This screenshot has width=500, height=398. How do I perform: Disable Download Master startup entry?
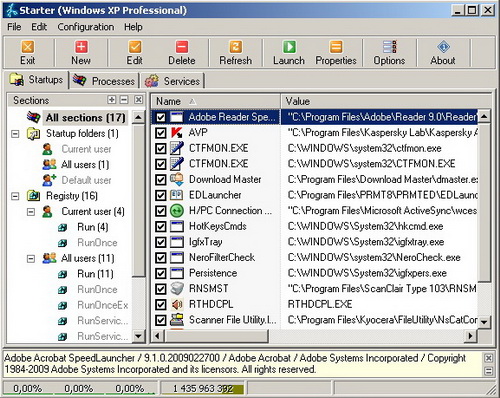pyautogui.click(x=161, y=179)
